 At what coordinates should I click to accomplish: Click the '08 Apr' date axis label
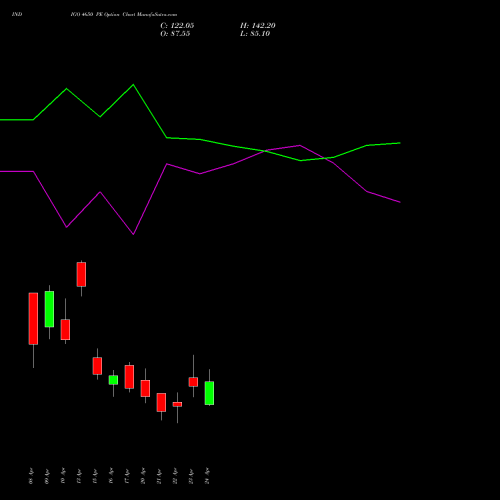click(x=31, y=476)
